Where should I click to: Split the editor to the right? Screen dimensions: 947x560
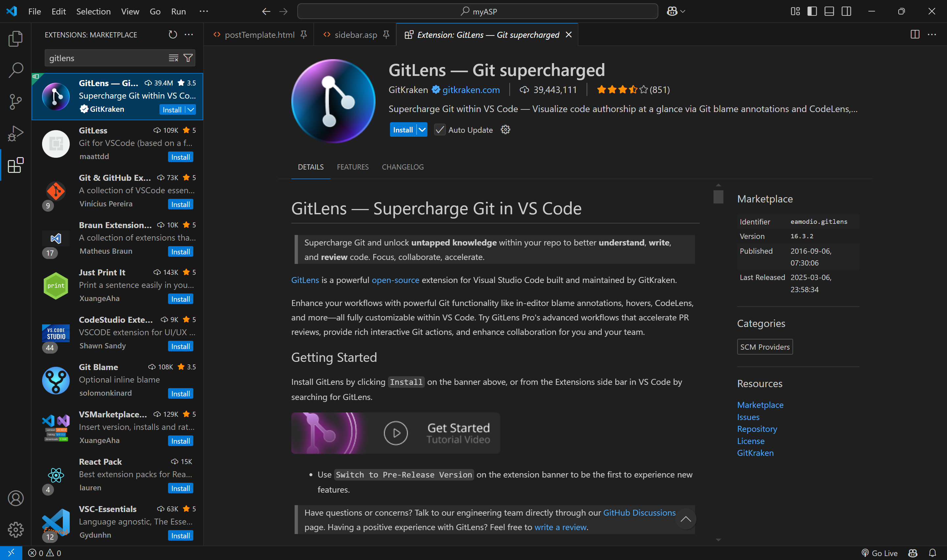[915, 34]
